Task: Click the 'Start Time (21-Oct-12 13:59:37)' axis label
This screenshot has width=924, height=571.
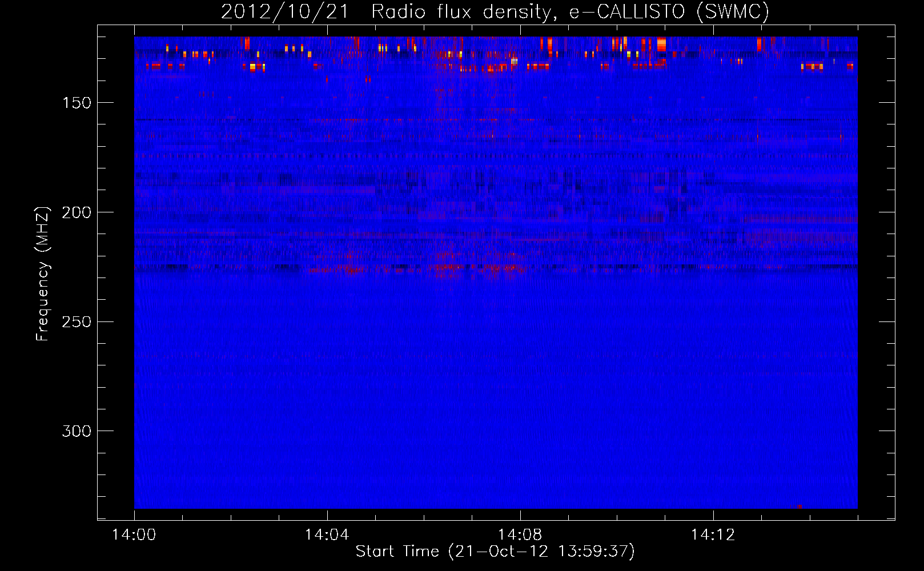Action: pyautogui.click(x=495, y=552)
